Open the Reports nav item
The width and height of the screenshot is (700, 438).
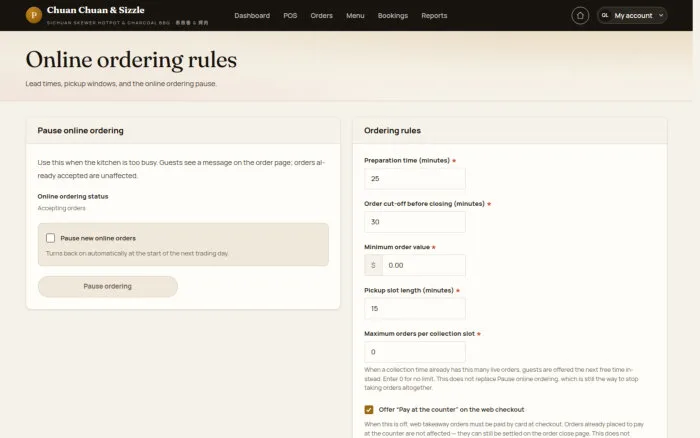pyautogui.click(x=434, y=16)
